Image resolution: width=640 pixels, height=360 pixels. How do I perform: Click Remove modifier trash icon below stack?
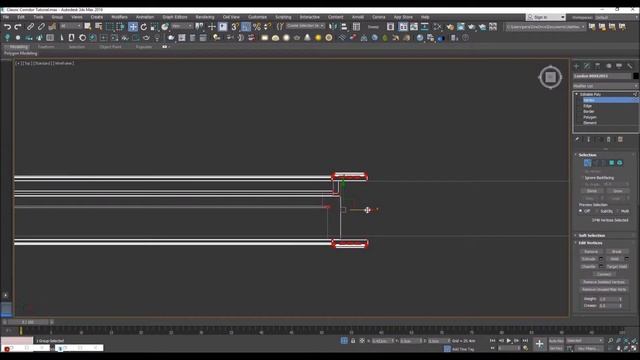[x=609, y=140]
